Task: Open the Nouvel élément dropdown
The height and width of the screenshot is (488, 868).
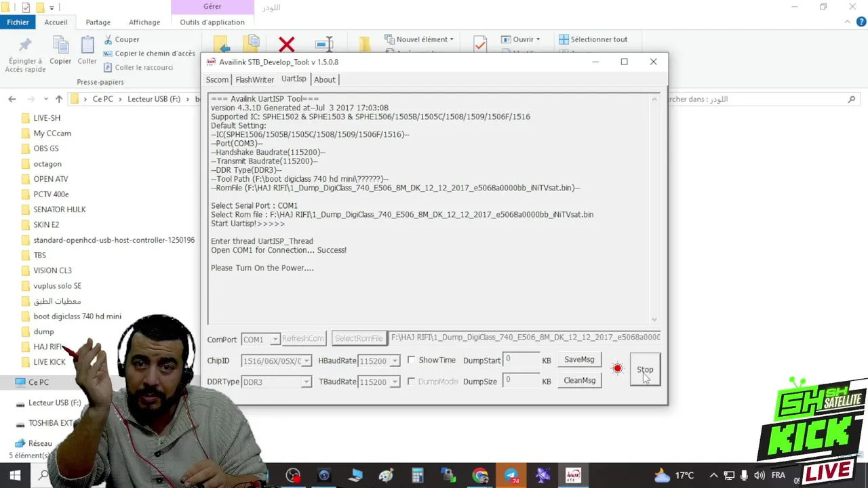Action: 419,39
